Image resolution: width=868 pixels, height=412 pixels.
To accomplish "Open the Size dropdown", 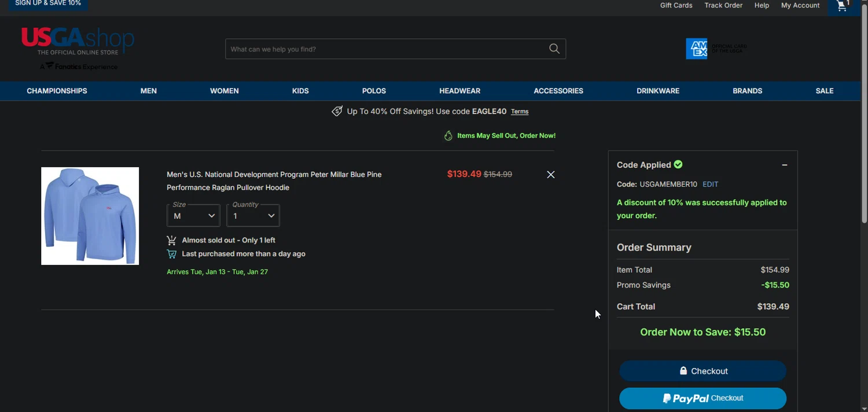I will 193,216.
